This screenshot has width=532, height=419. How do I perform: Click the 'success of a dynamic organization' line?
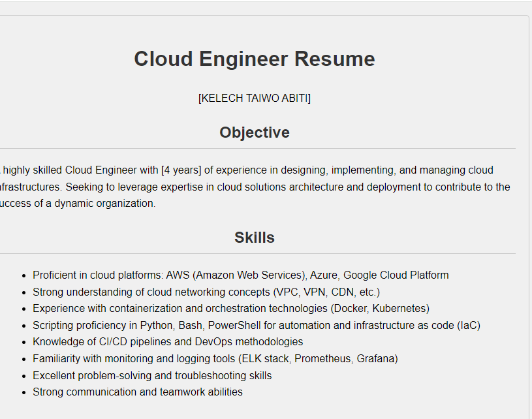point(78,203)
